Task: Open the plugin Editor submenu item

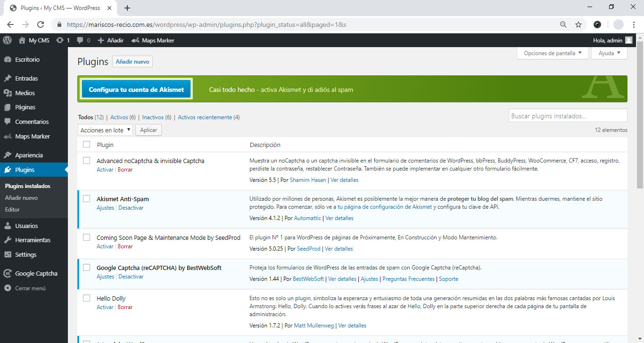Action: (12, 210)
